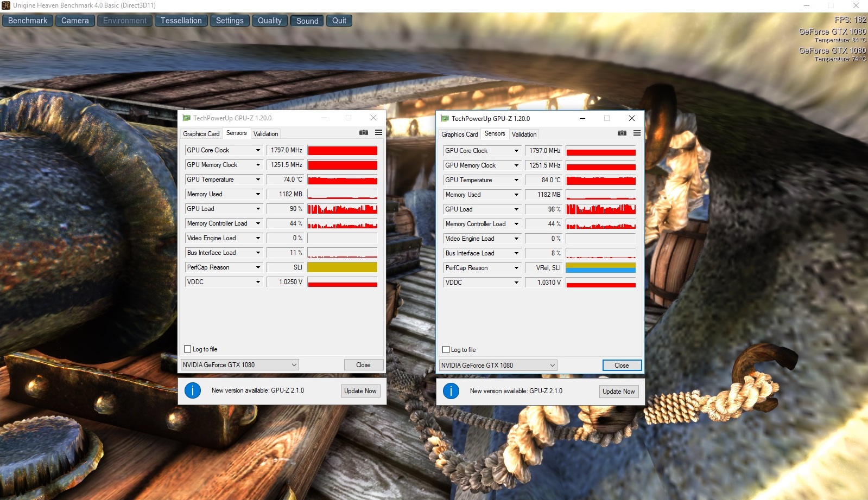Switch to Validation tab in right GPU-Z window

coord(524,134)
